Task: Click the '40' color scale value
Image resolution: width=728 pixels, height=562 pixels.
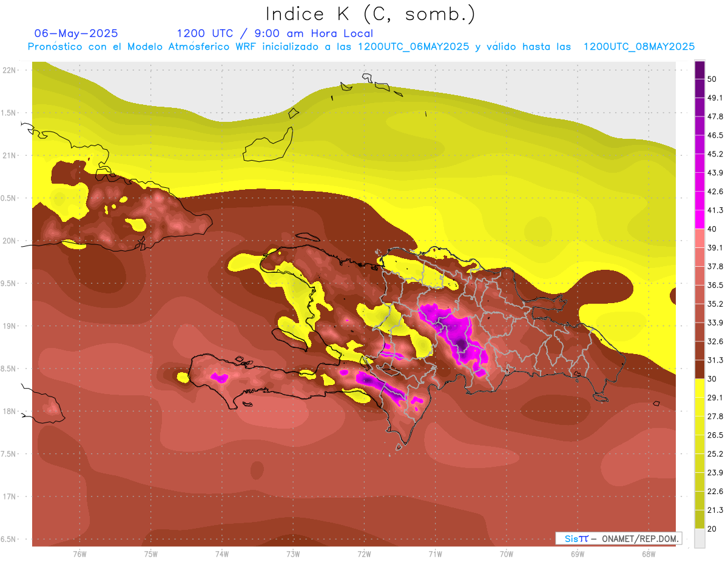Action: tap(712, 229)
